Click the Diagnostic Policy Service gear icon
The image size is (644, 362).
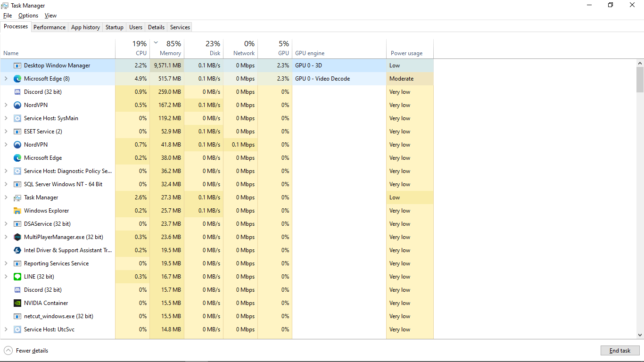click(17, 171)
